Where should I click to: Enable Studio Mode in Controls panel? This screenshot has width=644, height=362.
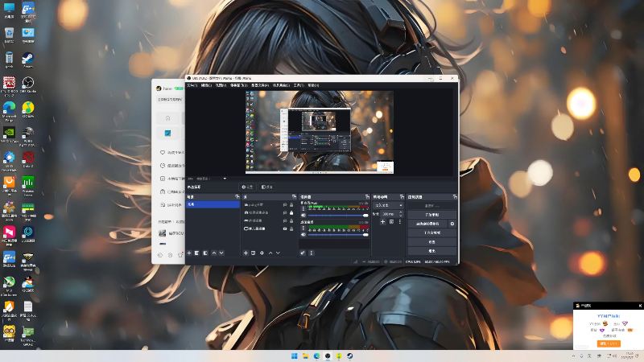pyautogui.click(x=431, y=232)
